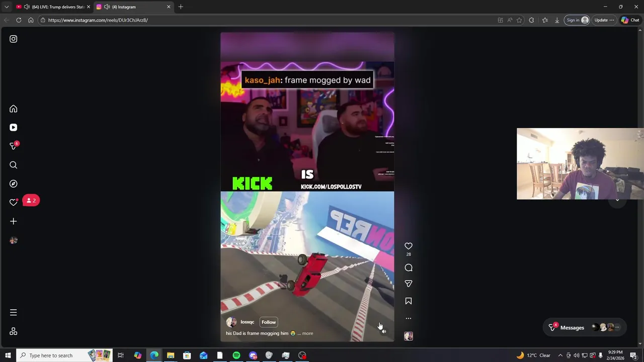Screen dimensions: 644x362
Task: Go to Instagram Home feed icon
Action: click(14, 109)
